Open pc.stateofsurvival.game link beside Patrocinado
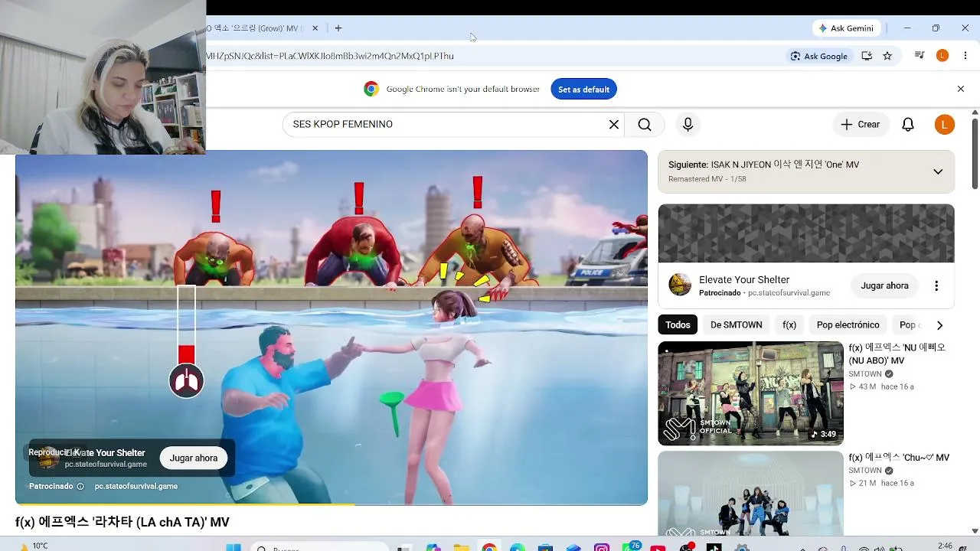 (x=136, y=486)
